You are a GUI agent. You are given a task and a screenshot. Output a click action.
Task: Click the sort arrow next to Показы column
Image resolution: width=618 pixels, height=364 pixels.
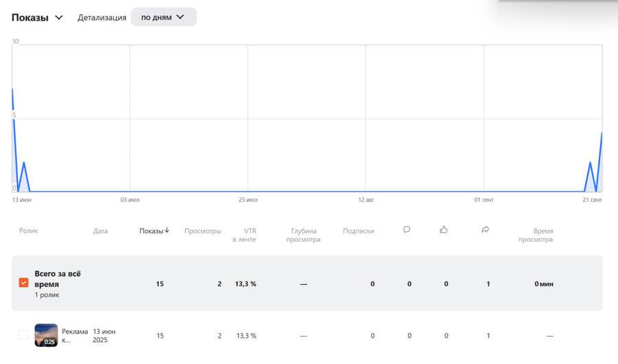[167, 231]
